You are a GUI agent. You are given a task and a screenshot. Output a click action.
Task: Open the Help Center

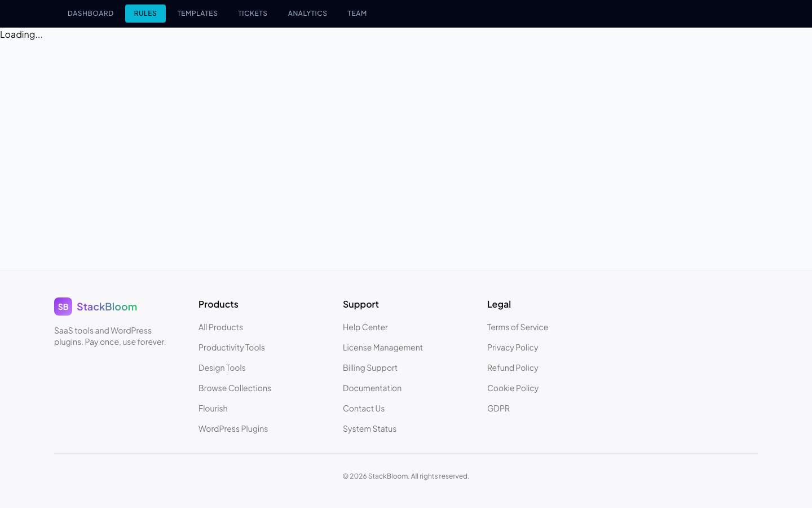coord(365,327)
